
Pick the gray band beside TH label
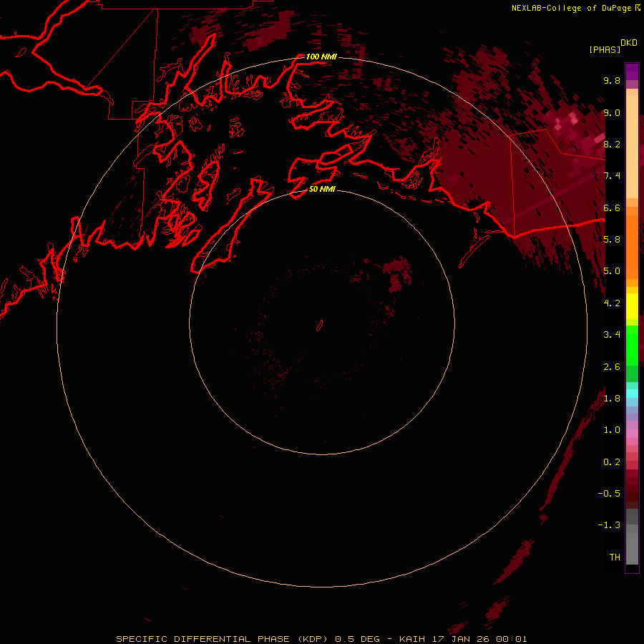632,548
